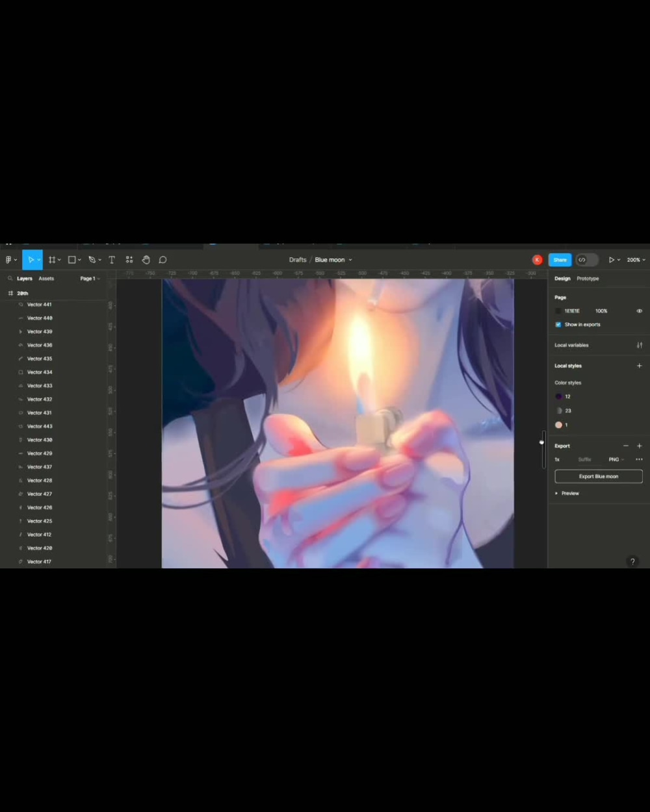Viewport: 650px width, 812px height.
Task: Select color style 1 swatch
Action: click(558, 425)
